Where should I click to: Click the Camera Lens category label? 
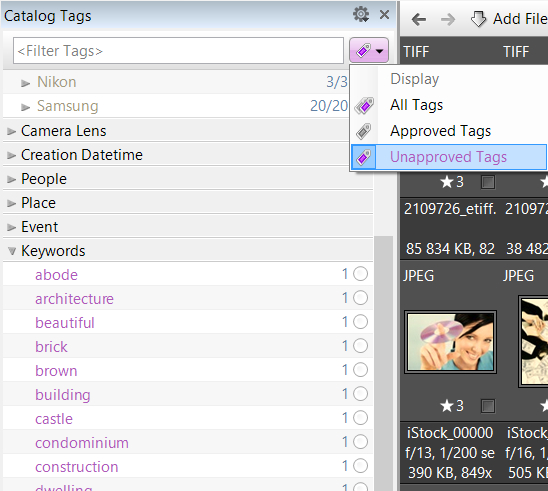point(64,131)
